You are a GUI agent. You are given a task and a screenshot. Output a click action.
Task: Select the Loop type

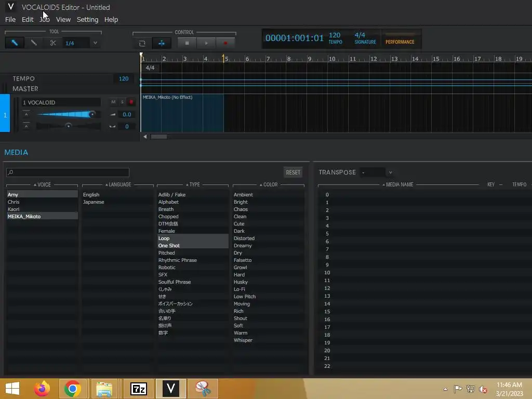pos(193,238)
